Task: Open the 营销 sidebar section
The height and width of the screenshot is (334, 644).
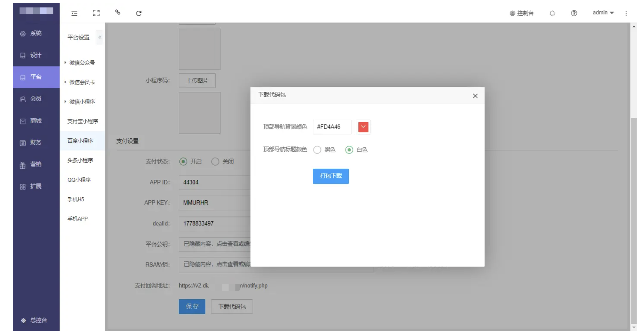Action: [36, 164]
